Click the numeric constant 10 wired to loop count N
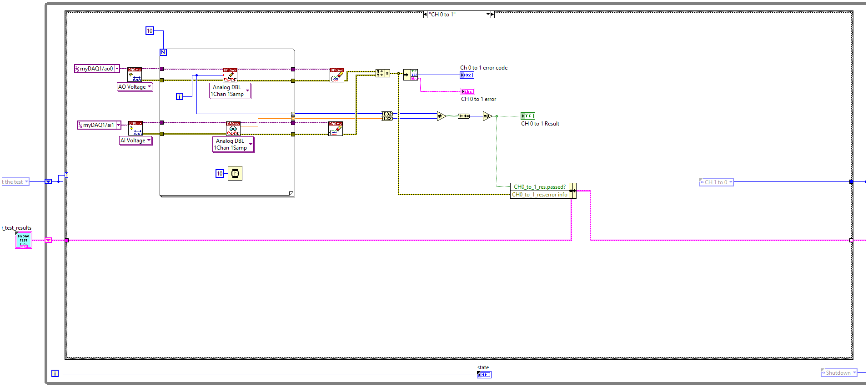The width and height of the screenshot is (868, 387). [150, 31]
